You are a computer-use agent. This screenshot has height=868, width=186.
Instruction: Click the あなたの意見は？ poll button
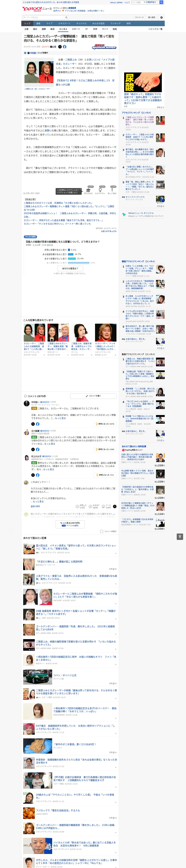coord(70,268)
